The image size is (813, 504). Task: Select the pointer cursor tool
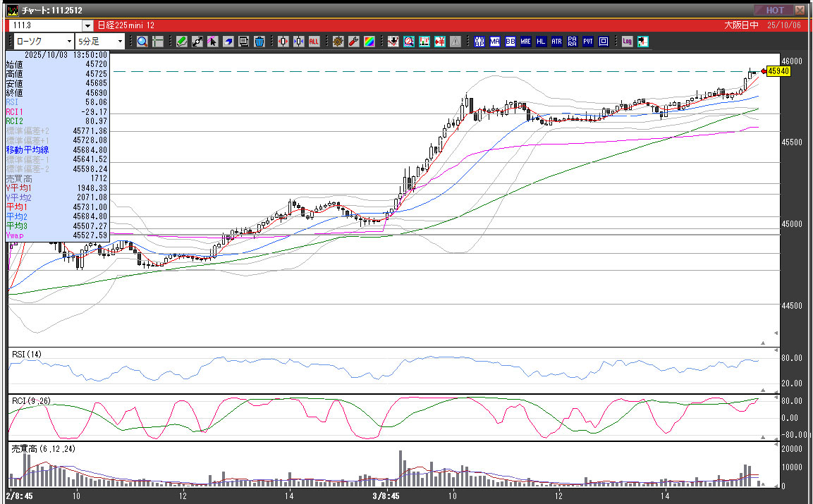[x=212, y=42]
